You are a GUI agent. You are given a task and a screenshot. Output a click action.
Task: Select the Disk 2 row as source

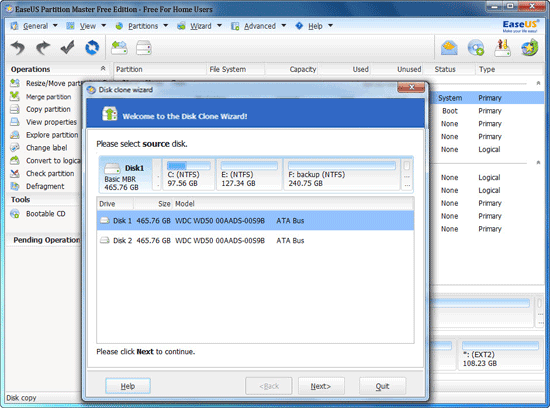[255, 241]
